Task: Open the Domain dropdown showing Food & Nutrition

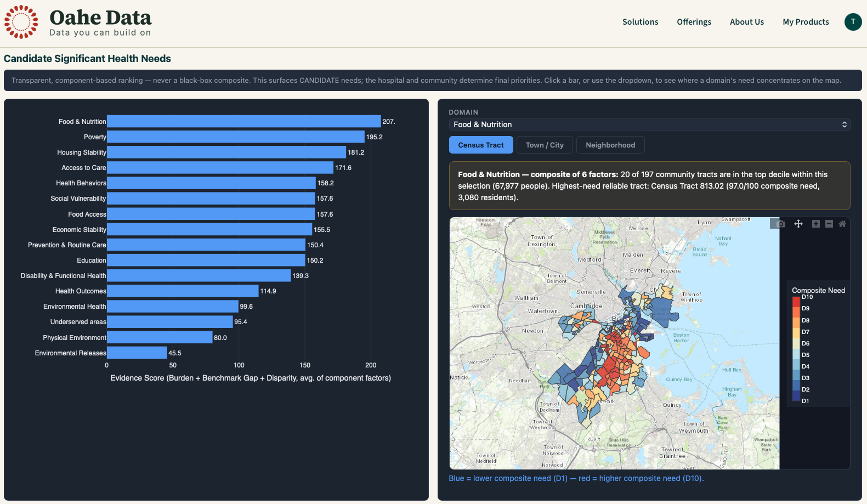Action: (x=649, y=124)
